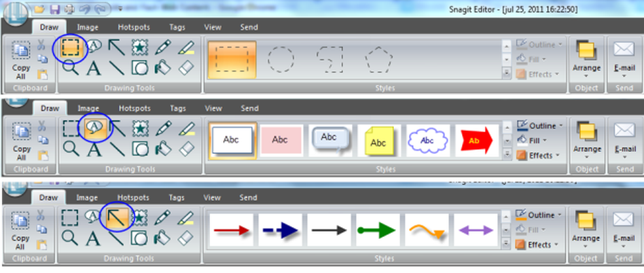Click Save floppy icon in quick access toolbar

pos(55,9)
